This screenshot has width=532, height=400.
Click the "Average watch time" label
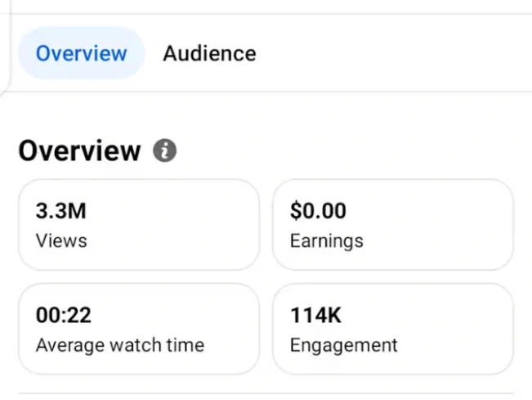point(119,345)
